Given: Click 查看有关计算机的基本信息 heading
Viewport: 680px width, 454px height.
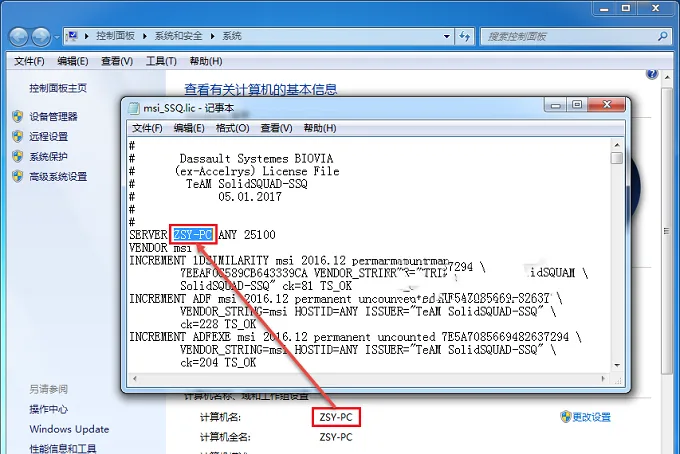Looking at the screenshot, I should click(261, 89).
